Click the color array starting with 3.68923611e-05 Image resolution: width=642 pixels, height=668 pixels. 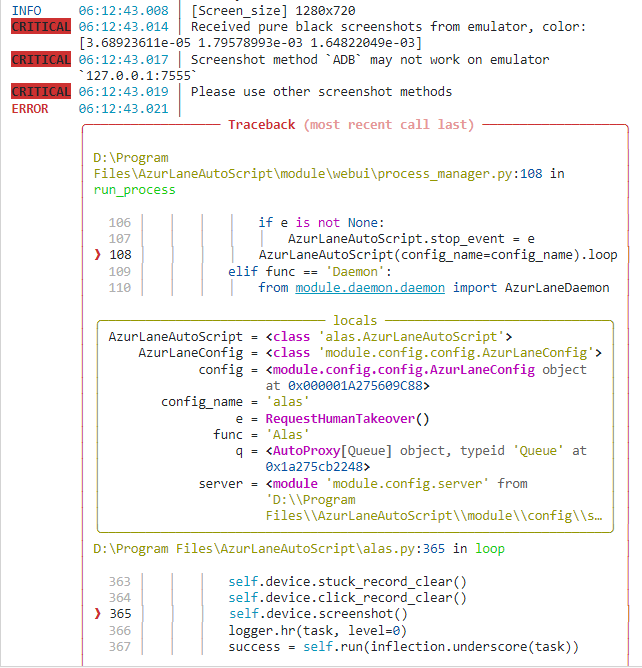(x=250, y=43)
